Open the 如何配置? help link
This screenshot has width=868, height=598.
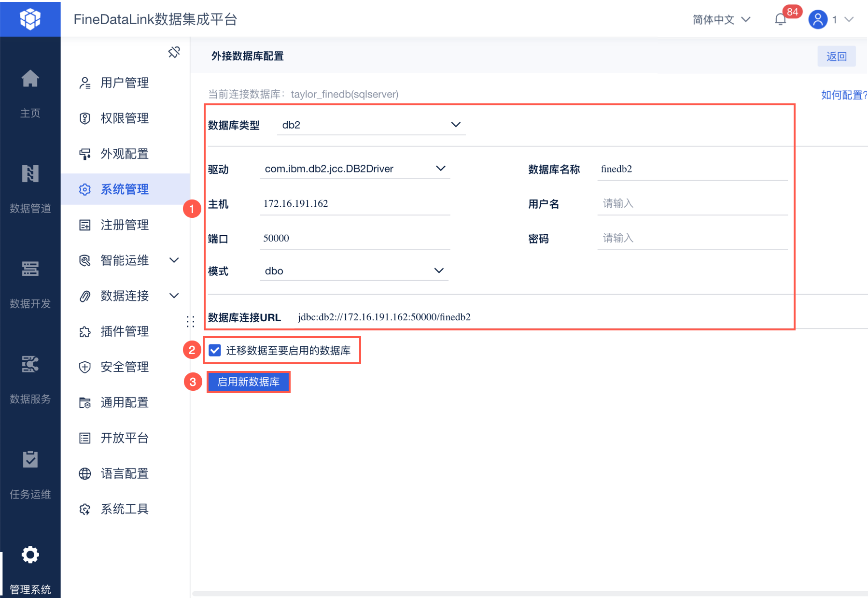[844, 95]
